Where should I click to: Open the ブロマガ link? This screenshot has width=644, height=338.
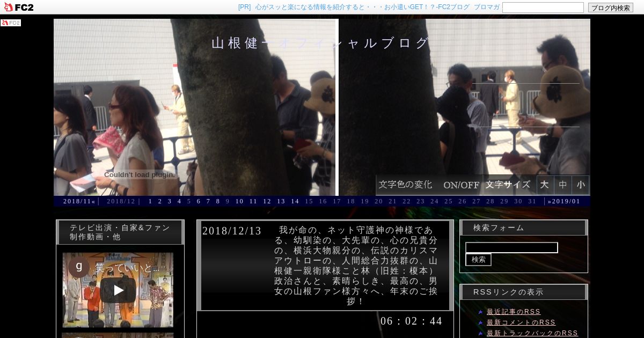(487, 7)
